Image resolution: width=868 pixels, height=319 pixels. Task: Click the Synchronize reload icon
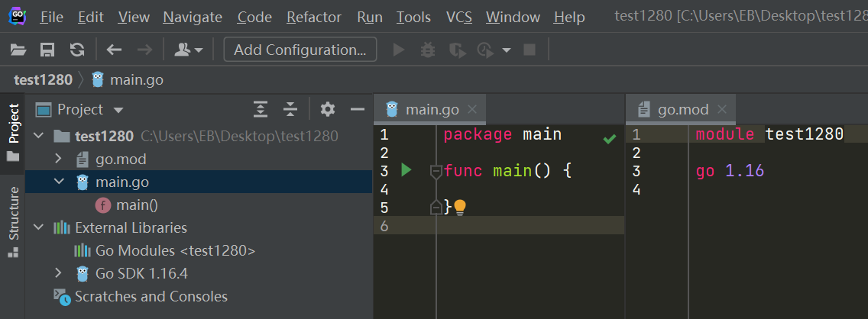[77, 50]
